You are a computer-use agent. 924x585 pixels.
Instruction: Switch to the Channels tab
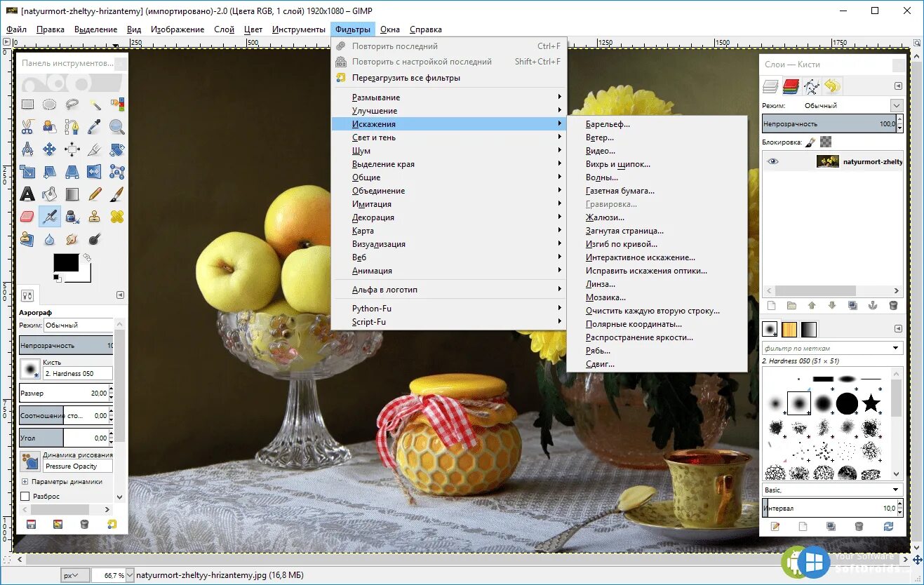791,86
